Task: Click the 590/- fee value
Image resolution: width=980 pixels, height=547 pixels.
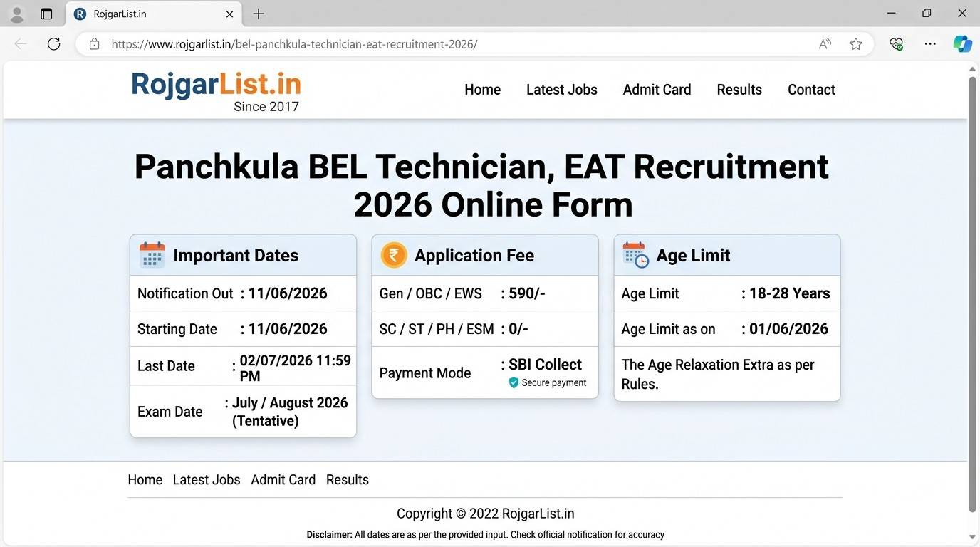Action: click(x=527, y=293)
